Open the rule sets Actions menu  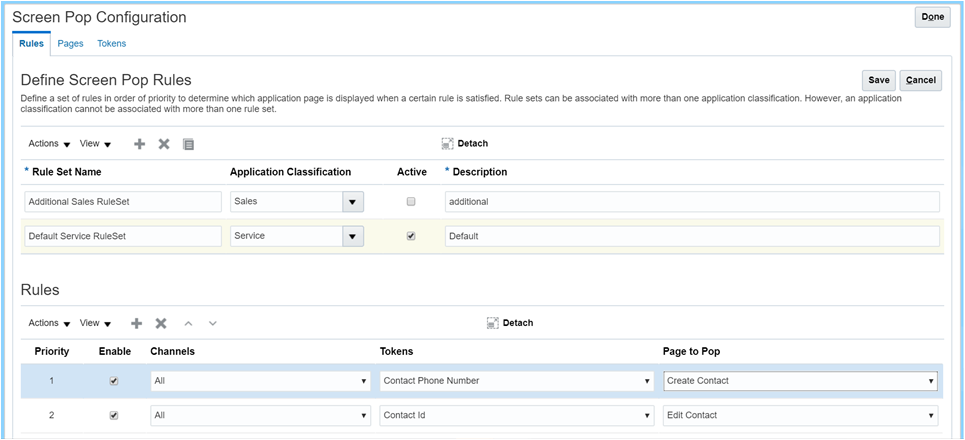tap(49, 144)
